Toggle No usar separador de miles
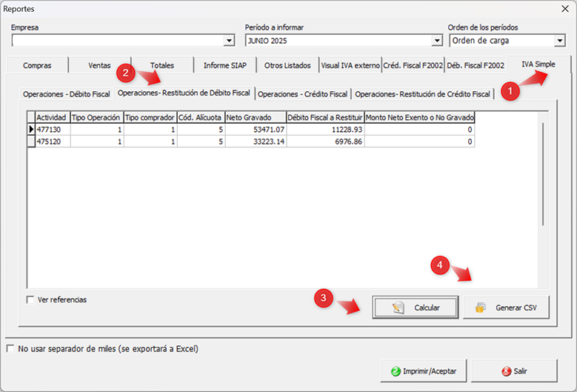 point(10,348)
